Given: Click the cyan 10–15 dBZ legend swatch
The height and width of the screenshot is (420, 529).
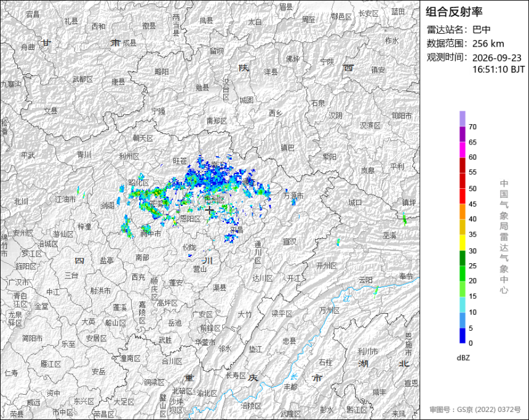Looking at the screenshot, I should [462, 304].
